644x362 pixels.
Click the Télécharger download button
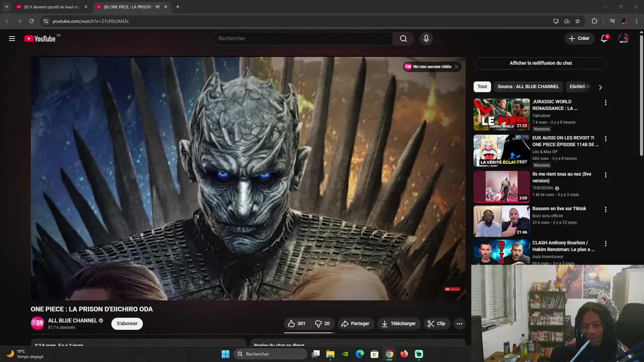398,324
